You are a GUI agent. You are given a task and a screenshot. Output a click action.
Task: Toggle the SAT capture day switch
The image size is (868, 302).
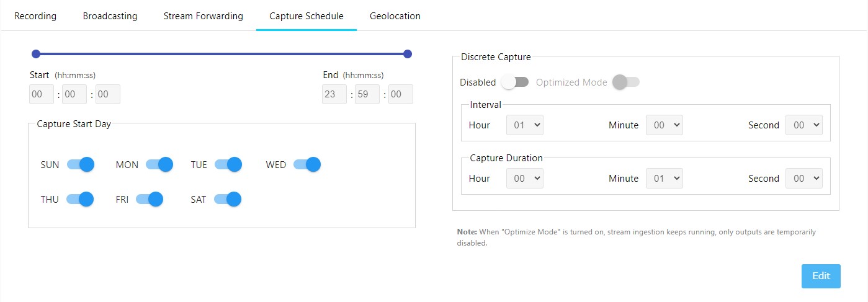228,199
